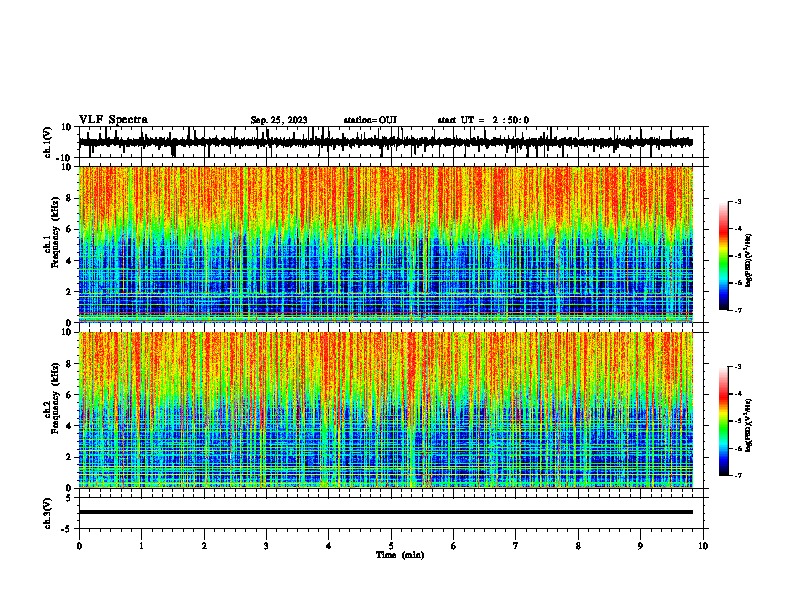Click tick label 10 on the time axis
This screenshot has width=792, height=612.
pyautogui.click(x=703, y=546)
